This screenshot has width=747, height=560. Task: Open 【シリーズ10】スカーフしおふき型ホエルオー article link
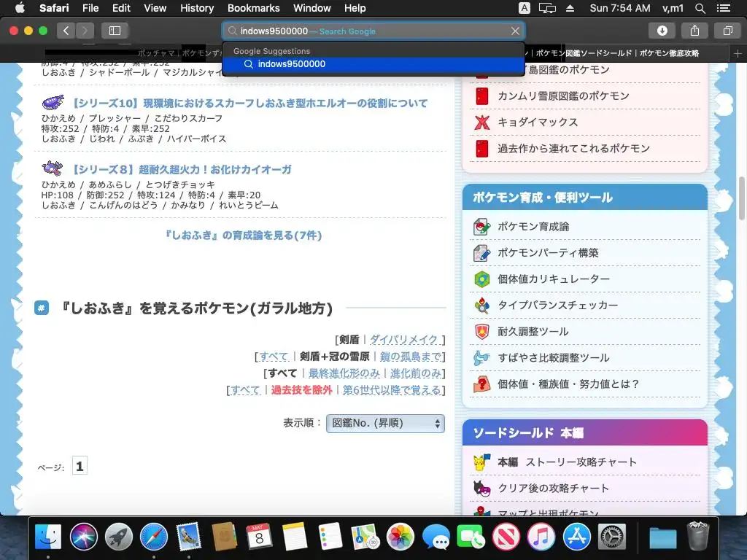click(249, 104)
